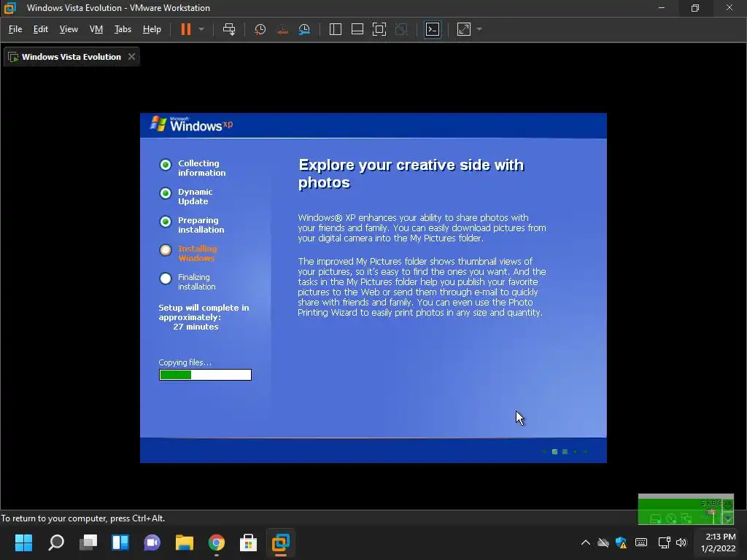Open the View menu
Screen dimensions: 747x560
(x=69, y=29)
